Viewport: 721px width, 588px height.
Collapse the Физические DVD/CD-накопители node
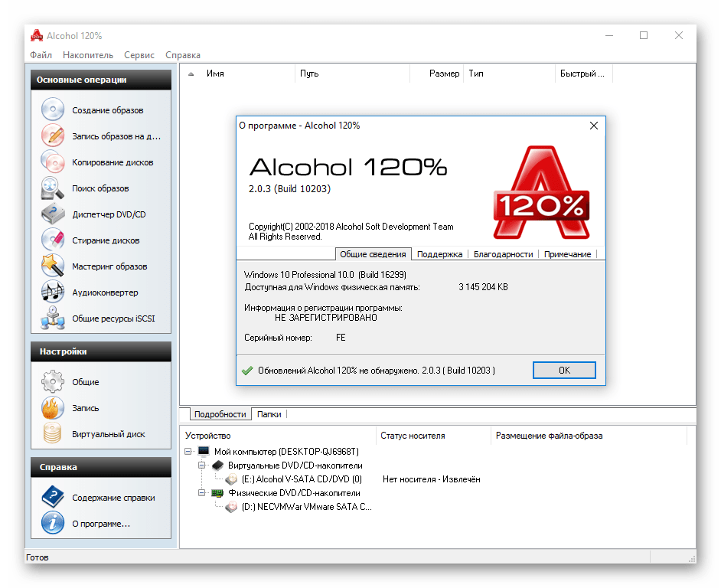click(x=202, y=493)
